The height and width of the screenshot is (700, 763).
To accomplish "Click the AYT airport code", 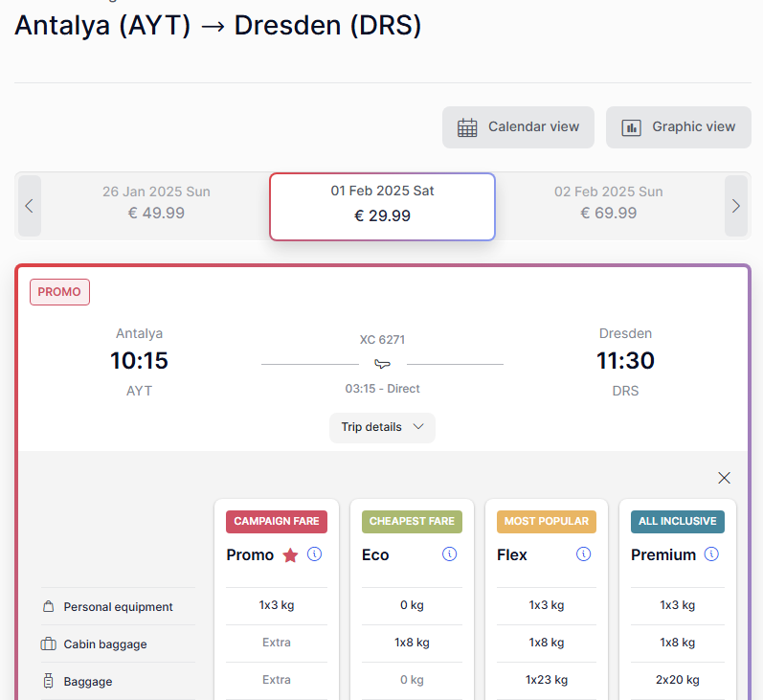I will [139, 391].
